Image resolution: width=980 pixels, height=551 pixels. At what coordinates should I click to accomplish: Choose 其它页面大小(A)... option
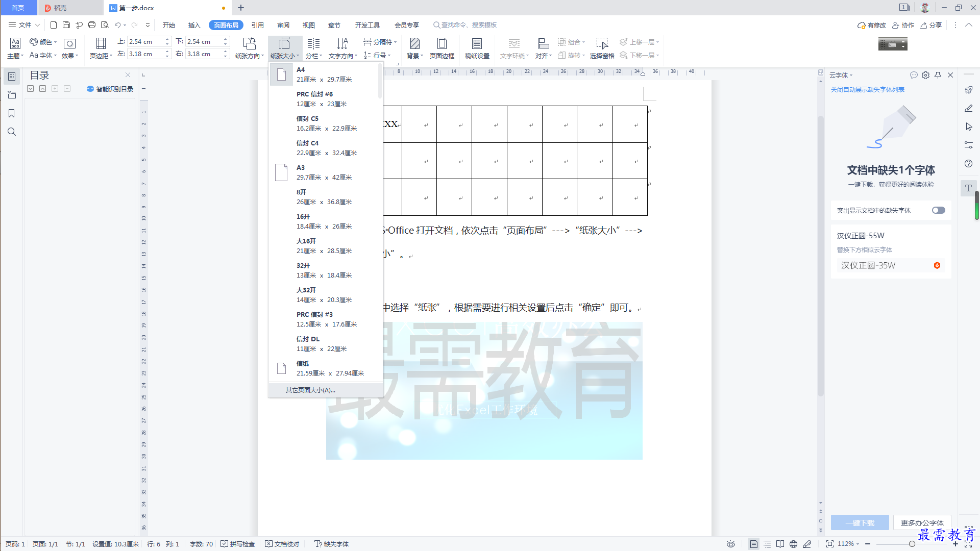(326, 390)
